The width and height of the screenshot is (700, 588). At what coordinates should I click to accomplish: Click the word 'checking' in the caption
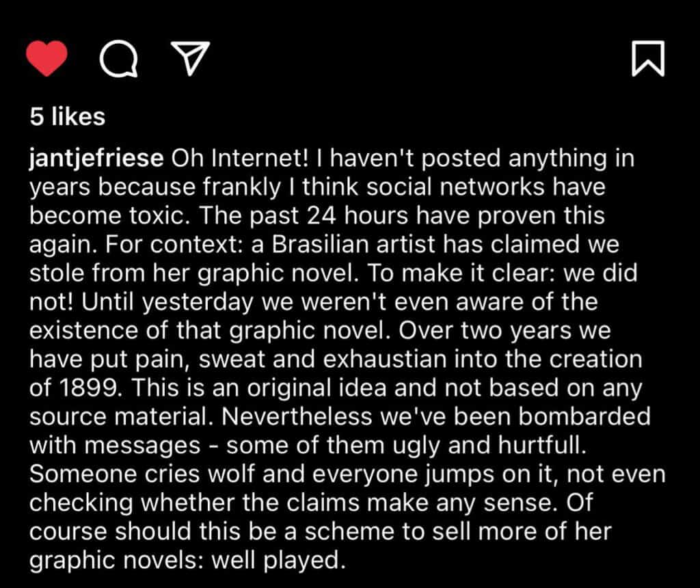81,503
